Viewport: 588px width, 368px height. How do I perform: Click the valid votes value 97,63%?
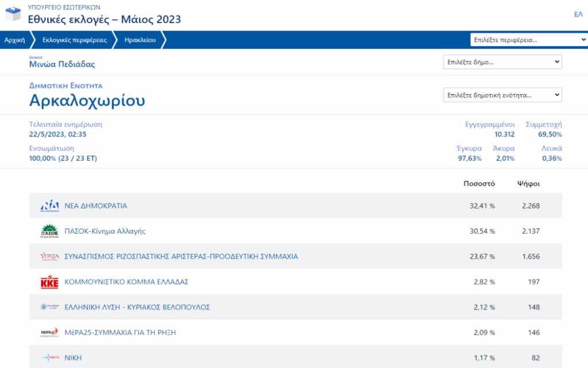click(470, 158)
